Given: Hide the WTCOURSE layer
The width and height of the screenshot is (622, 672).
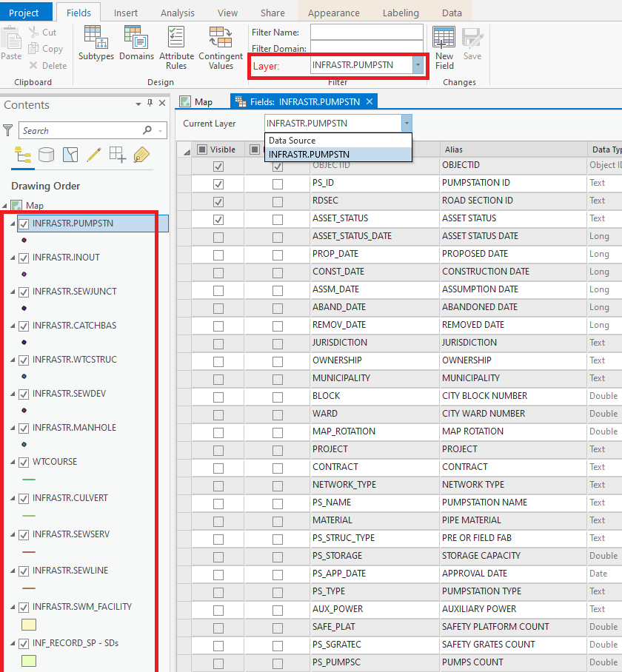Looking at the screenshot, I should [24, 462].
